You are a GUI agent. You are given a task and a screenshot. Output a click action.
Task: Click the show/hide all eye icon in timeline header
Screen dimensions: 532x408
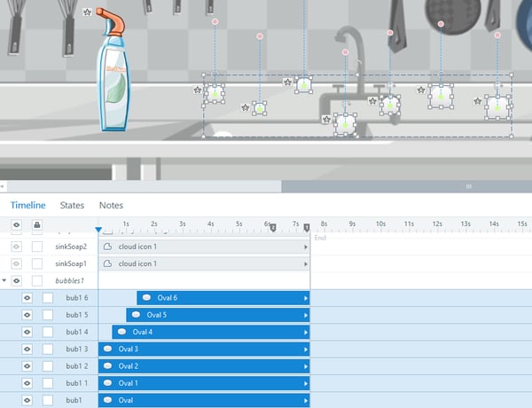(x=16, y=224)
